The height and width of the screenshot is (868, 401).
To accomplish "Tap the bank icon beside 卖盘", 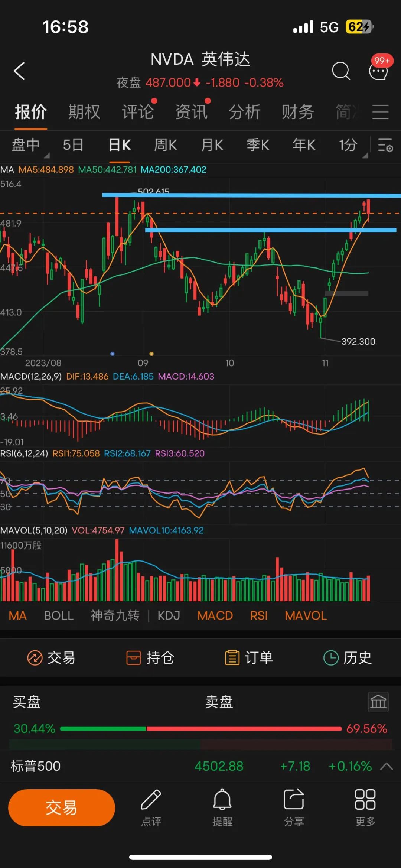I will tap(378, 702).
